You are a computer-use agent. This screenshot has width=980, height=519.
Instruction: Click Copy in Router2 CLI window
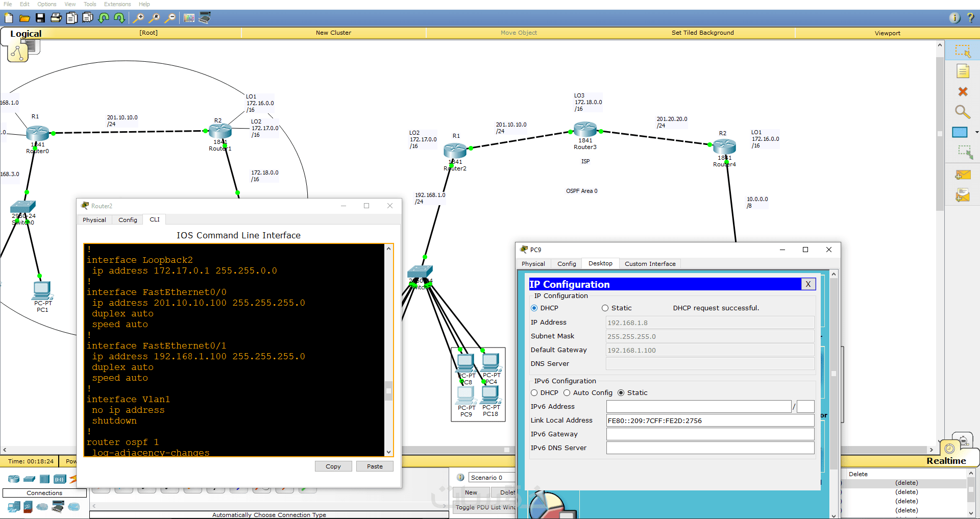pos(333,466)
